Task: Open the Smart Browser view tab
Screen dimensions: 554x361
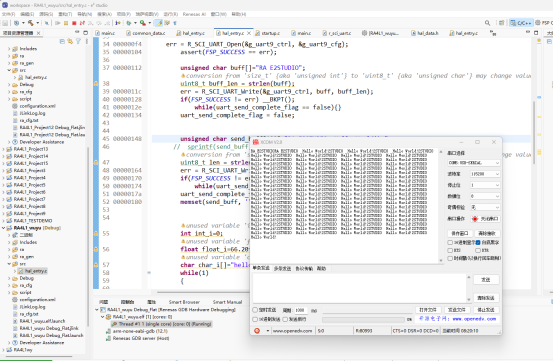Action: tap(184, 302)
